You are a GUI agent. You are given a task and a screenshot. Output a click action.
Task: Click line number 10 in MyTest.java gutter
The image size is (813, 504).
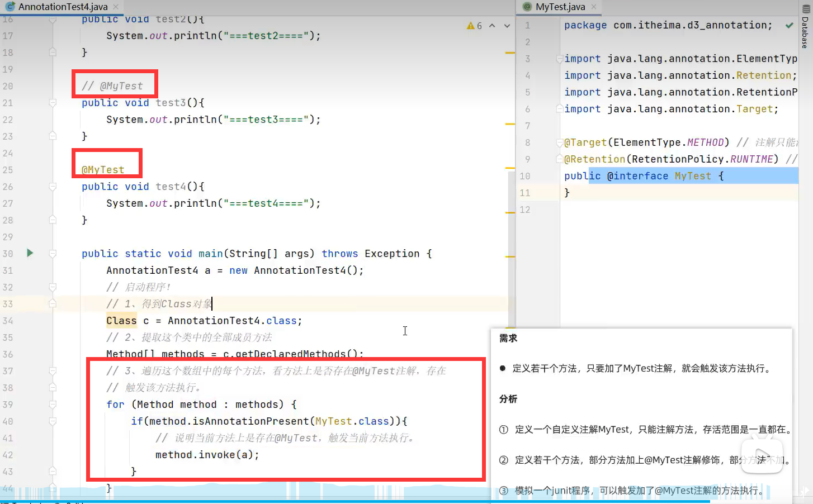pyautogui.click(x=524, y=176)
